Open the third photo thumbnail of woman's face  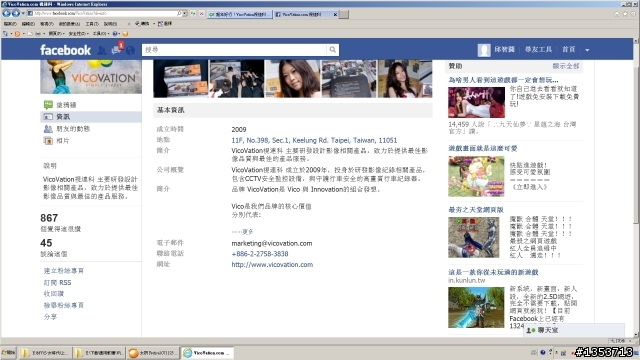pyautogui.click(x=293, y=79)
